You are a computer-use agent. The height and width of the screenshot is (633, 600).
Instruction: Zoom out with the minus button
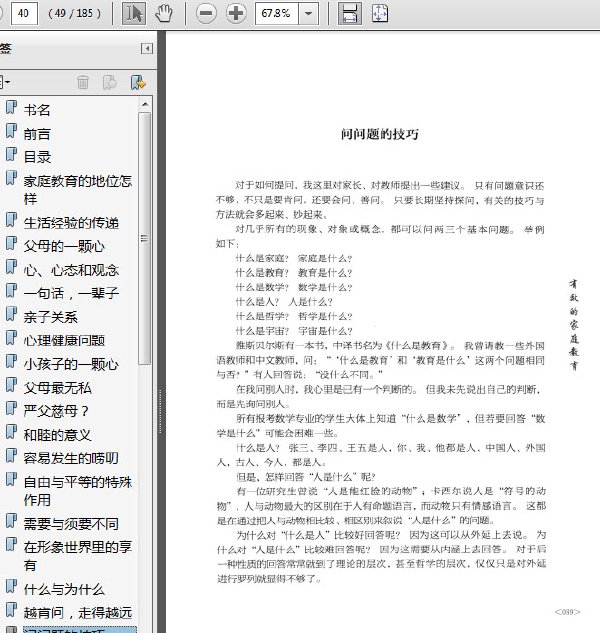[x=206, y=13]
